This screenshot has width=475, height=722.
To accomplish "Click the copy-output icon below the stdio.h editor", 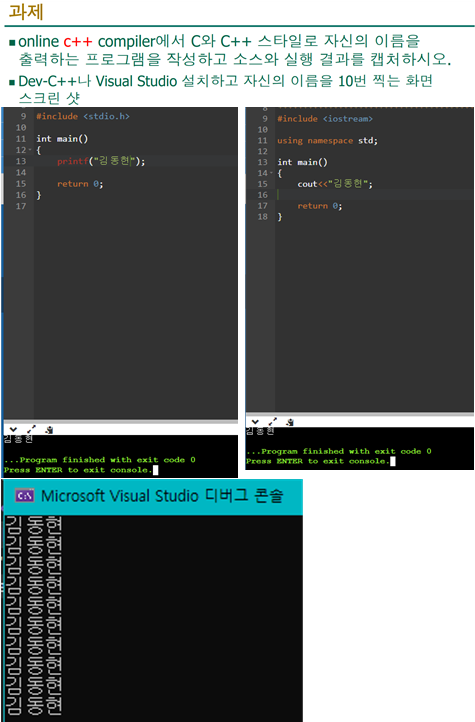I will [x=49, y=430].
